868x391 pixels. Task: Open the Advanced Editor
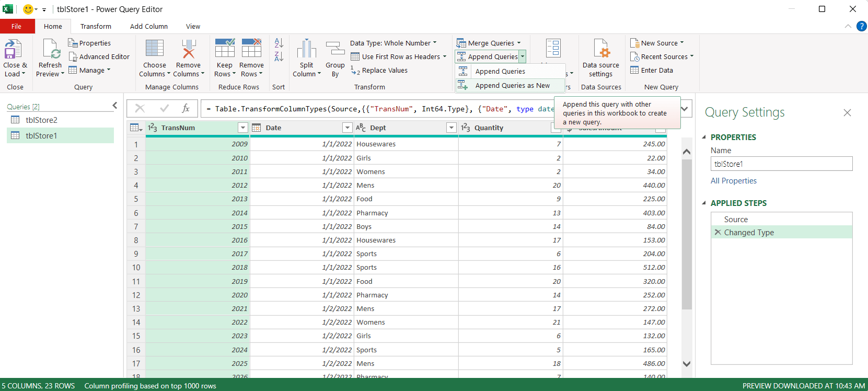point(99,56)
